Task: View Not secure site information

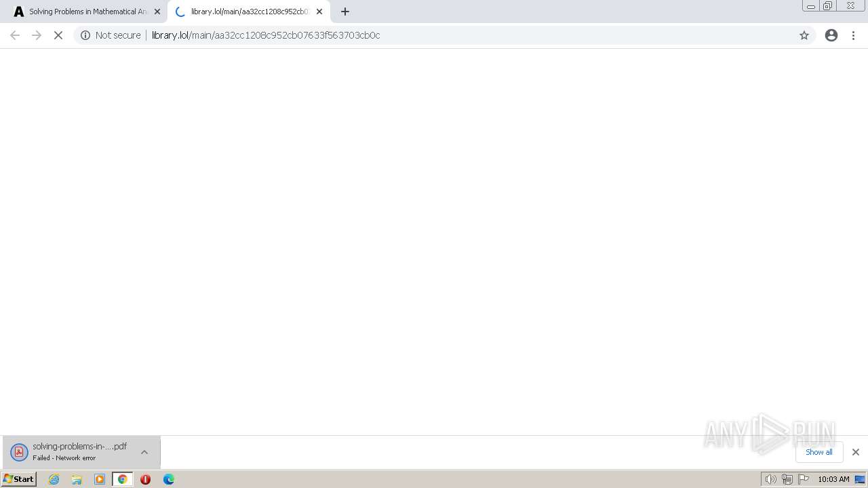Action: point(111,35)
